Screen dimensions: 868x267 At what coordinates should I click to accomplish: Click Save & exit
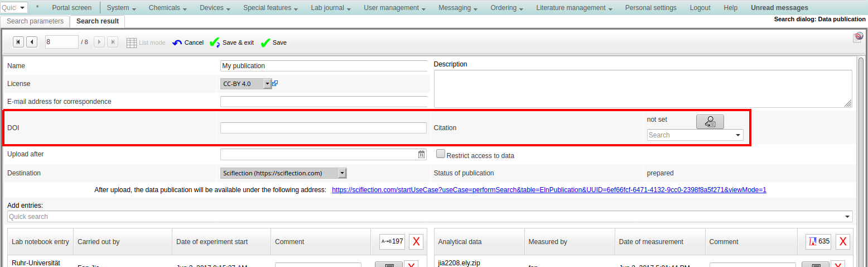pyautogui.click(x=232, y=42)
